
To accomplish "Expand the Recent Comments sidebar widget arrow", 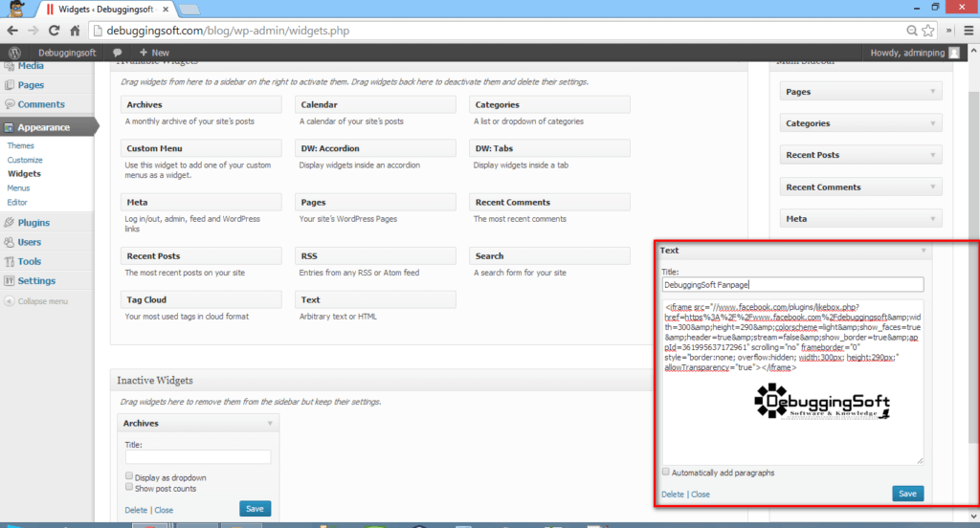I will pyautogui.click(x=932, y=187).
